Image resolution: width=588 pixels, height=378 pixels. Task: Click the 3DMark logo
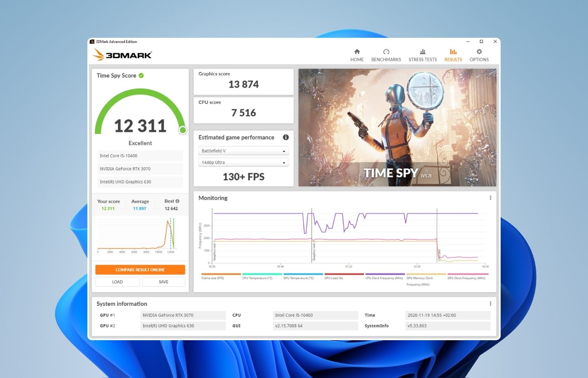[x=122, y=55]
